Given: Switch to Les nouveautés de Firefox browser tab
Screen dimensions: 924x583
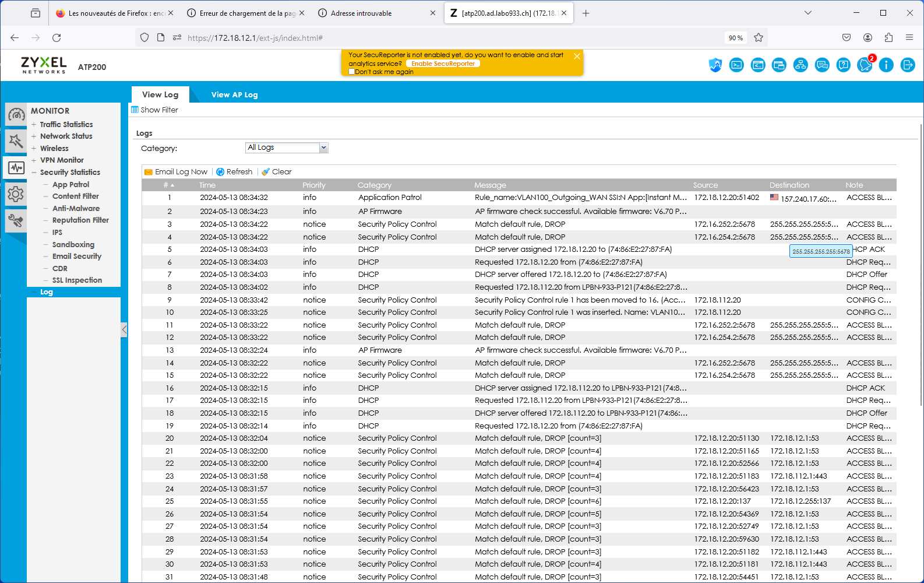Looking at the screenshot, I should [115, 13].
